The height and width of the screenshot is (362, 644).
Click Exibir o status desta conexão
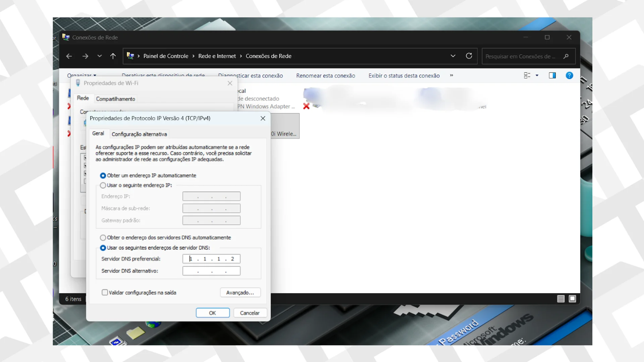404,76
